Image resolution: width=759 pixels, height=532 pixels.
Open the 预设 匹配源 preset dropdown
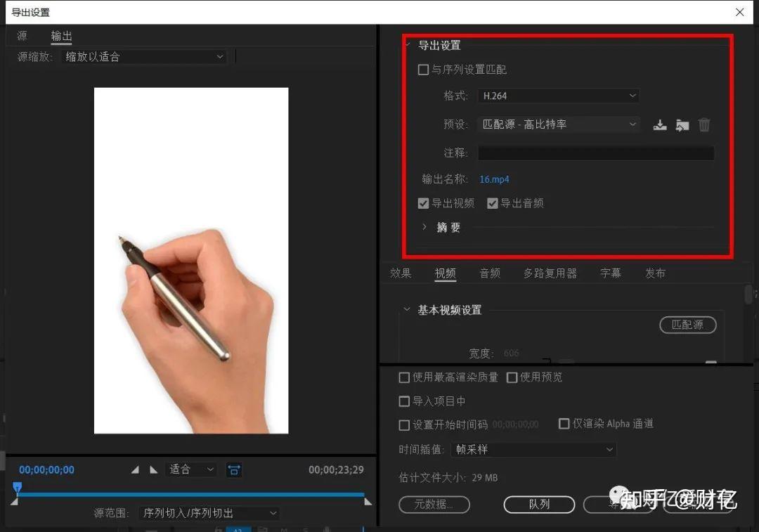pyautogui.click(x=559, y=124)
